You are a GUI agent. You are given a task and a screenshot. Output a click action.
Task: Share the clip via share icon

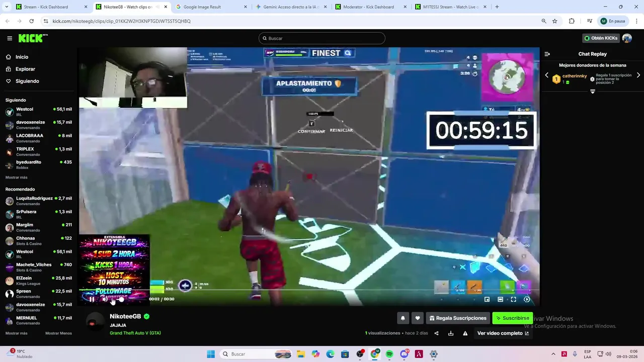(x=436, y=333)
